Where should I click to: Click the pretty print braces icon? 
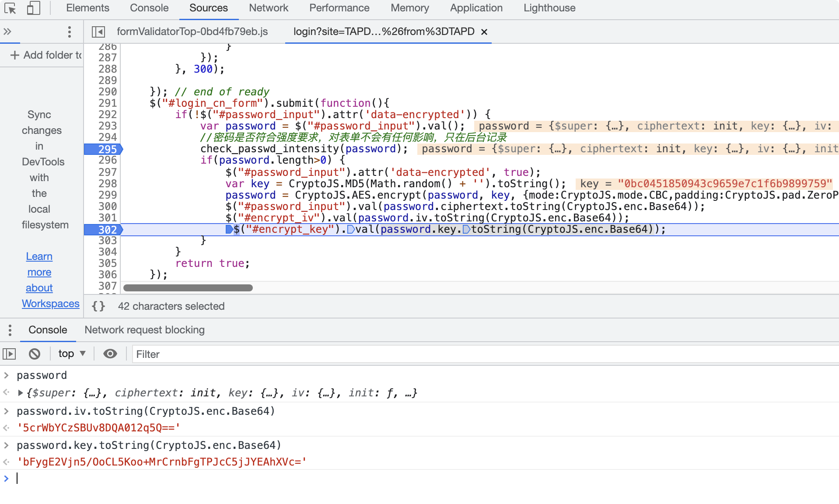point(98,306)
